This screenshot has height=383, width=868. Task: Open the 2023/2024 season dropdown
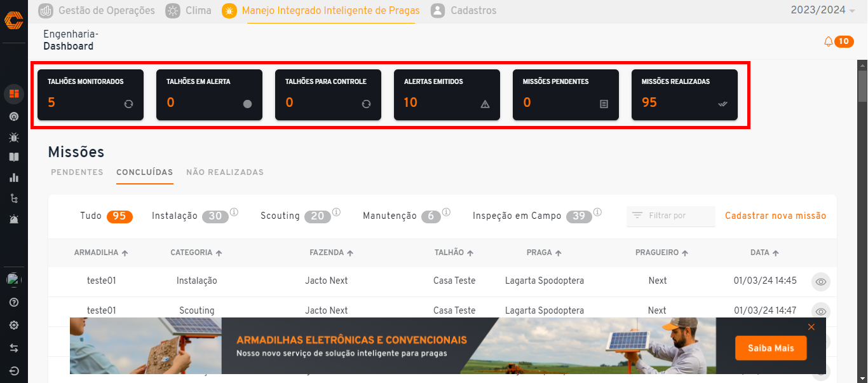[x=823, y=10]
